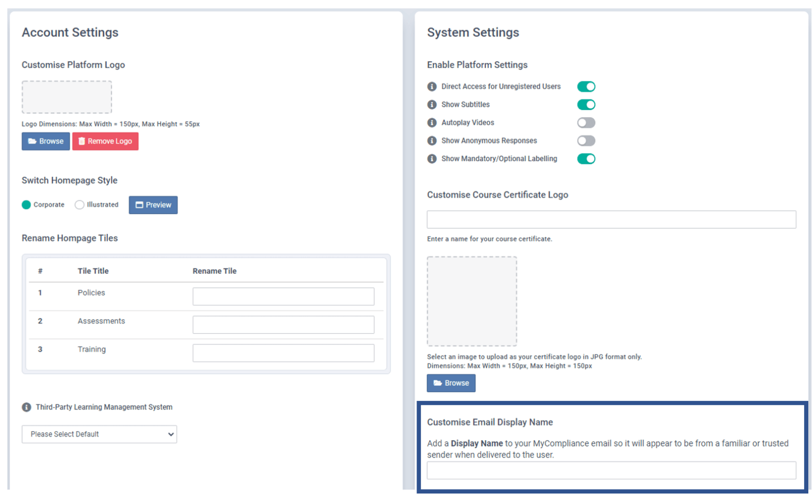812x504 pixels.
Task: Click the Preview button for homepage style
Action: coord(153,204)
